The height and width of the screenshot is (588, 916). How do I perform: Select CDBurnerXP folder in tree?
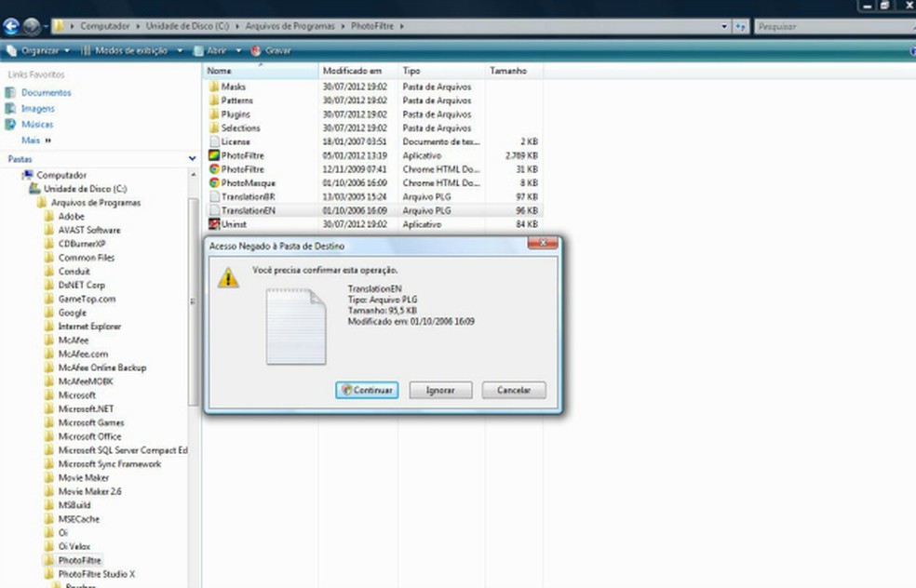82,244
